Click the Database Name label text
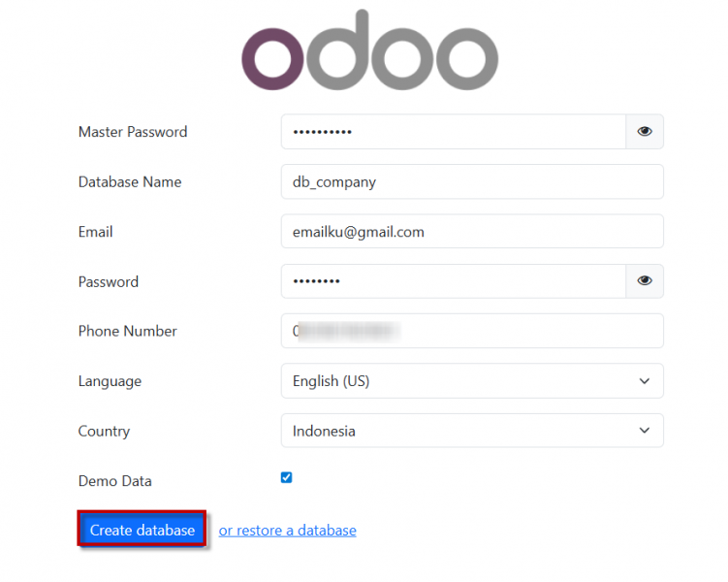Image resolution: width=728 pixels, height=582 pixels. pyautogui.click(x=130, y=181)
